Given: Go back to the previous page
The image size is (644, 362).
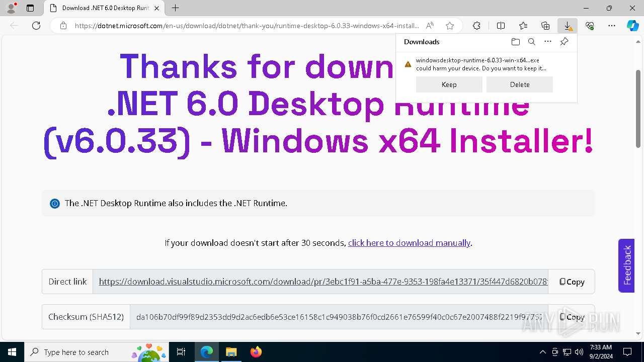Looking at the screenshot, I should pyautogui.click(x=14, y=26).
